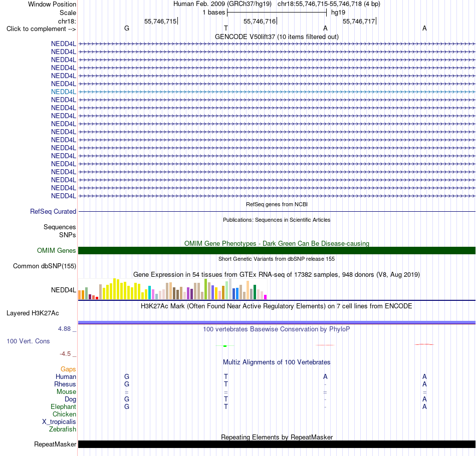Click the Gaps label in Multiz track

68,369
